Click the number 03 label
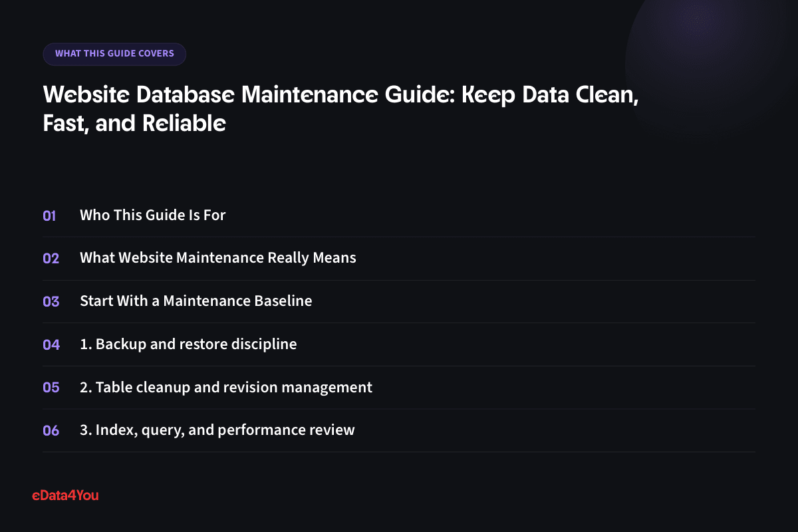The height and width of the screenshot is (532, 798). click(51, 301)
